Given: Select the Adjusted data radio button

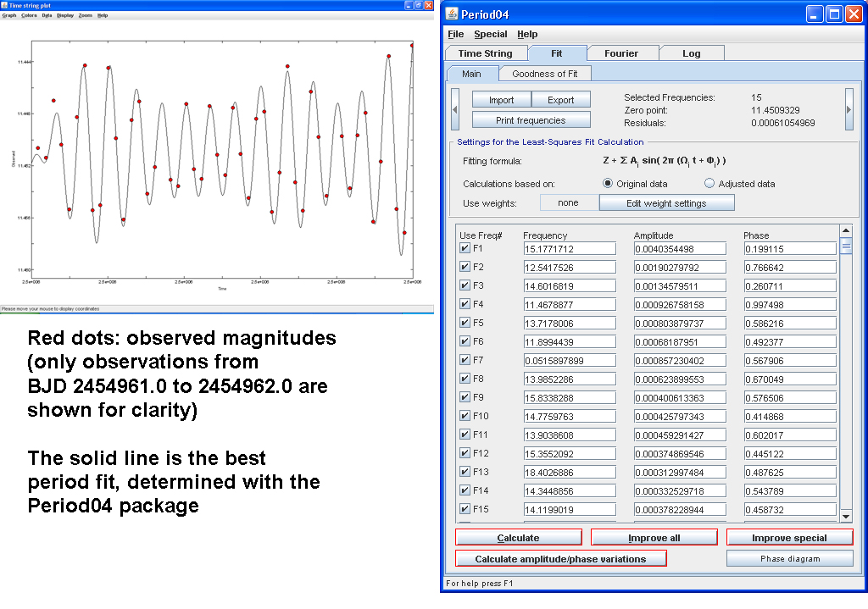Looking at the screenshot, I should (709, 183).
